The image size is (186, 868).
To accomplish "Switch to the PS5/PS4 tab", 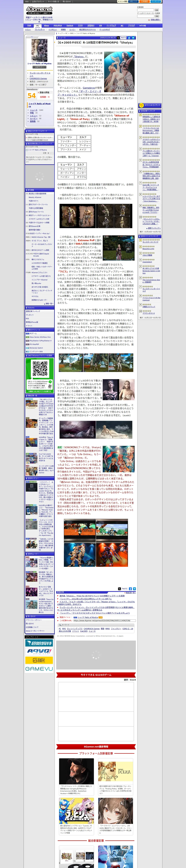I will pos(58,26).
